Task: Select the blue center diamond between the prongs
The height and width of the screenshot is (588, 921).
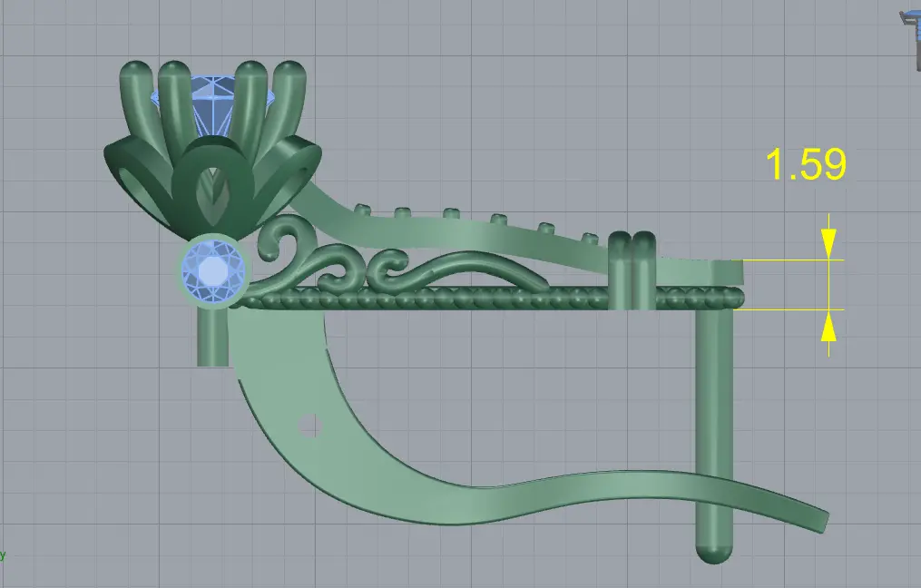Action: [x=212, y=104]
